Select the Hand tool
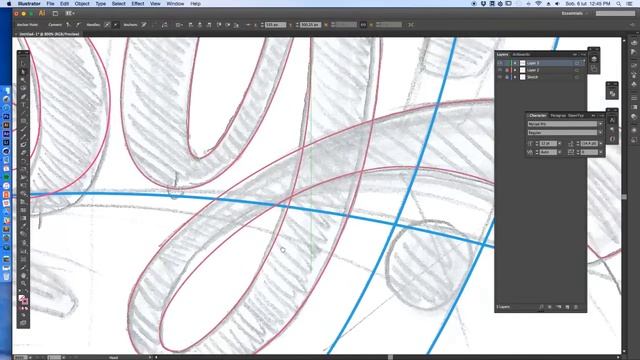This screenshot has height=360, width=640. click(x=23, y=276)
